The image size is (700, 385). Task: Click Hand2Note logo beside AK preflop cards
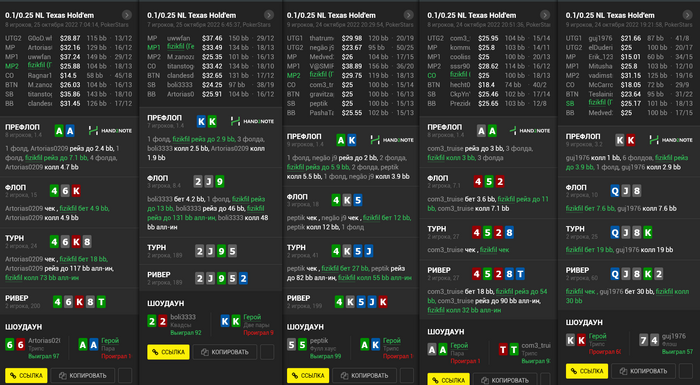point(392,140)
